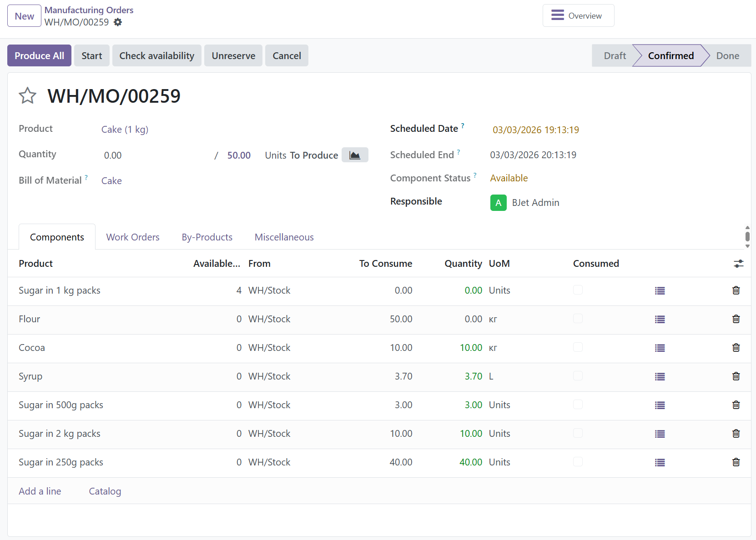Image resolution: width=756 pixels, height=540 pixels.
Task: Mark order as favorite with star icon
Action: (x=27, y=96)
